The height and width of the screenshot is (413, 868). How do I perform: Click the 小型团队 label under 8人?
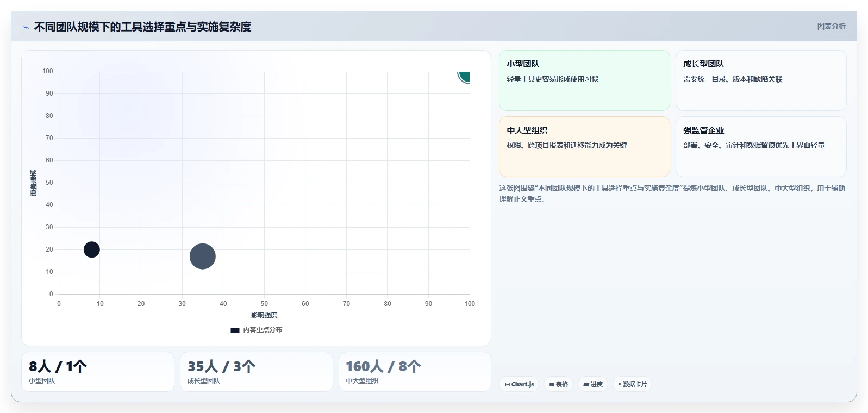point(42,381)
